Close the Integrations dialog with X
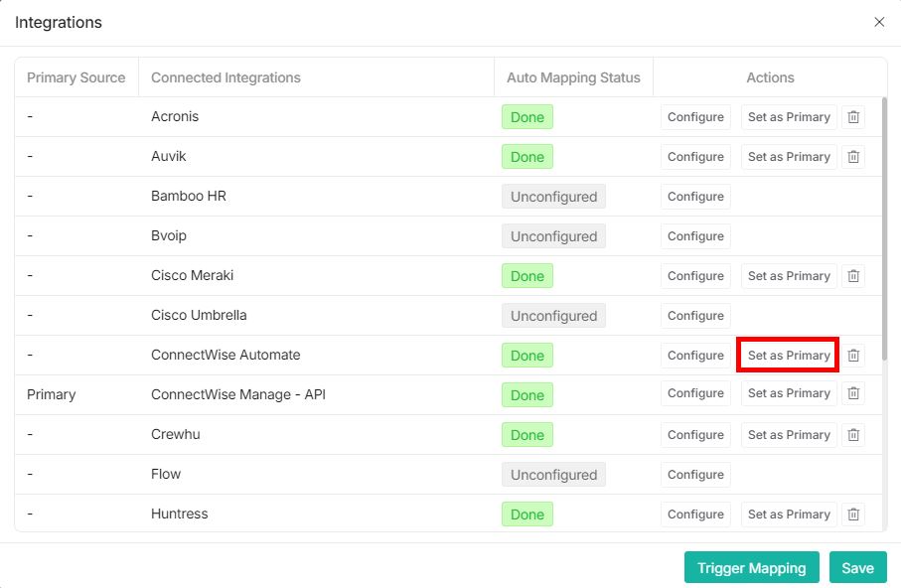This screenshot has height=588, width=901. 879,22
